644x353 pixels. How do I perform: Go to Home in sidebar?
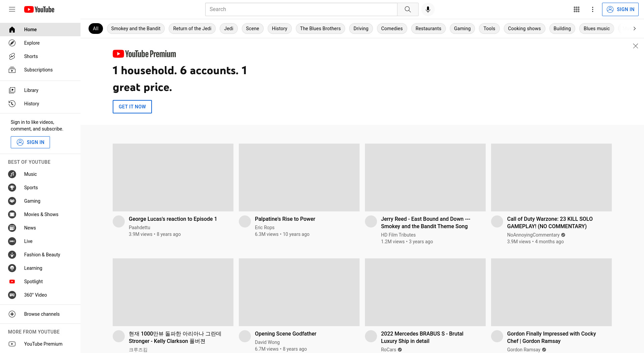click(x=40, y=30)
